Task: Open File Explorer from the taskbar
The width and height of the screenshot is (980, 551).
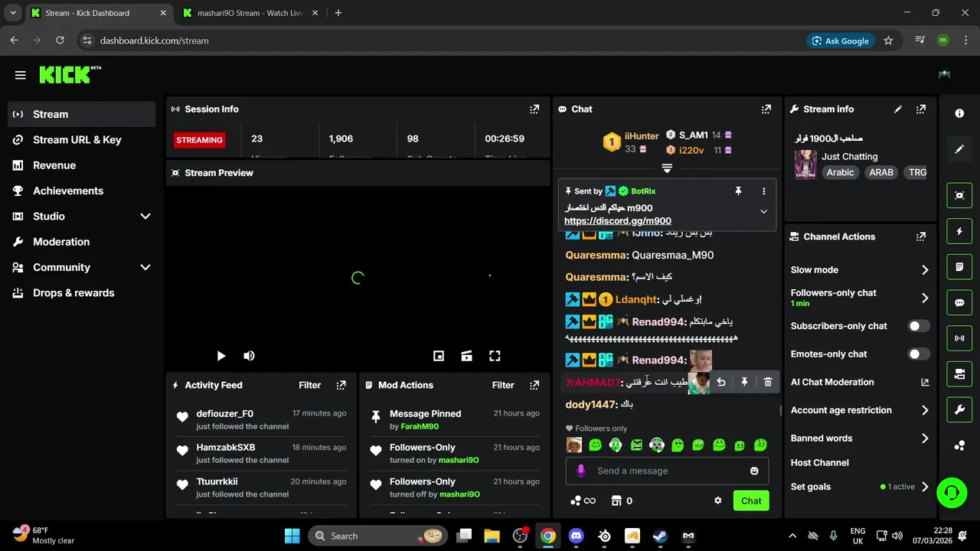Action: tap(492, 536)
